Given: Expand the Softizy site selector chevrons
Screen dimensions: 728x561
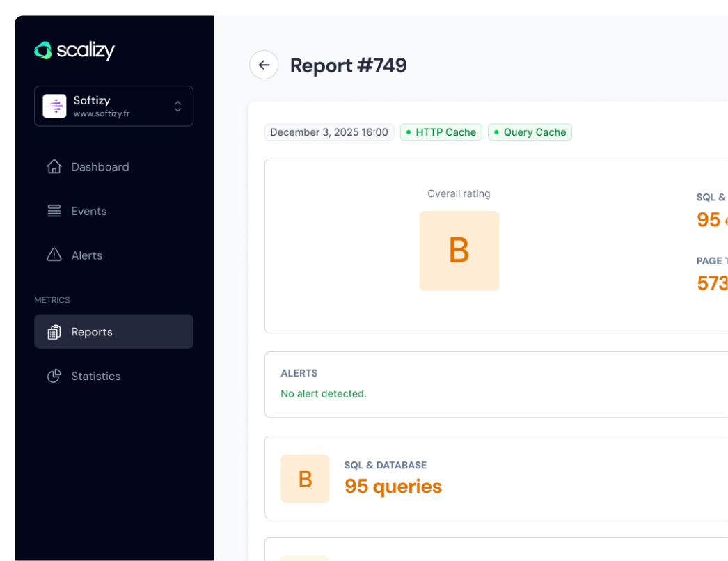Looking at the screenshot, I should click(x=178, y=106).
